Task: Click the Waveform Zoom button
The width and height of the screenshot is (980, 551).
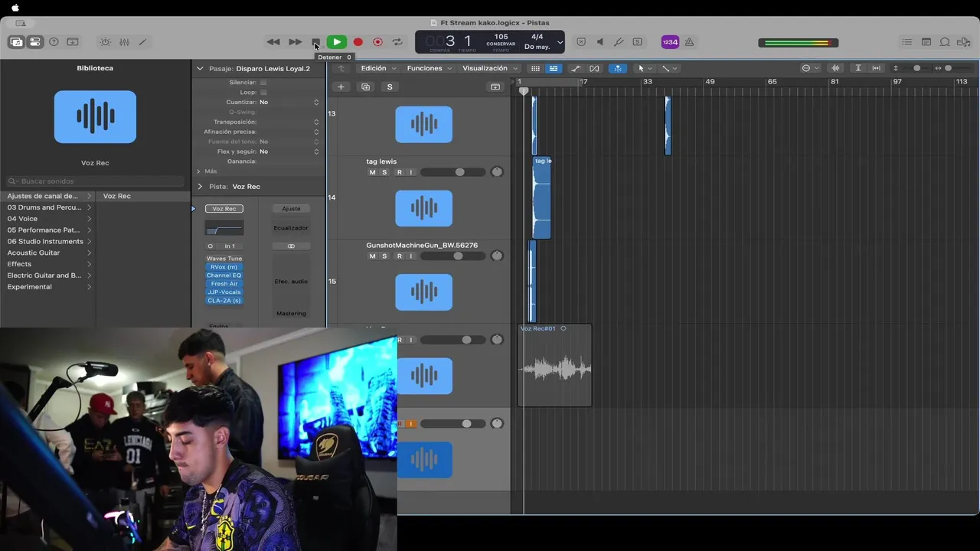Action: coord(835,68)
